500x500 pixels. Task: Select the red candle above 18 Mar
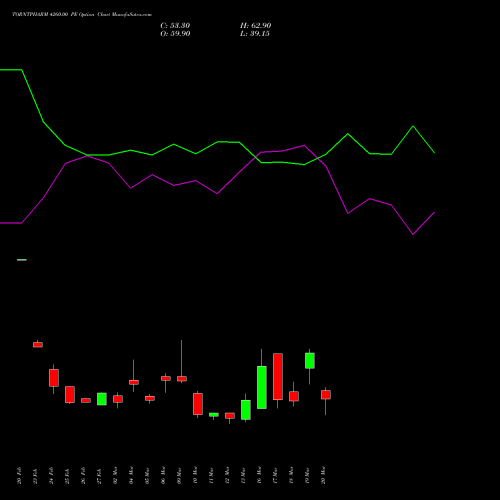pos(294,396)
